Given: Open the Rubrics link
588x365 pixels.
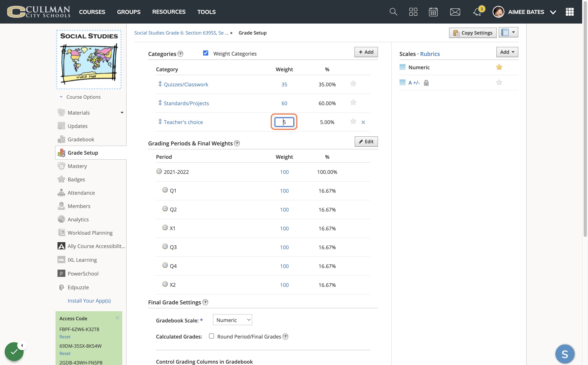Looking at the screenshot, I should click(430, 54).
